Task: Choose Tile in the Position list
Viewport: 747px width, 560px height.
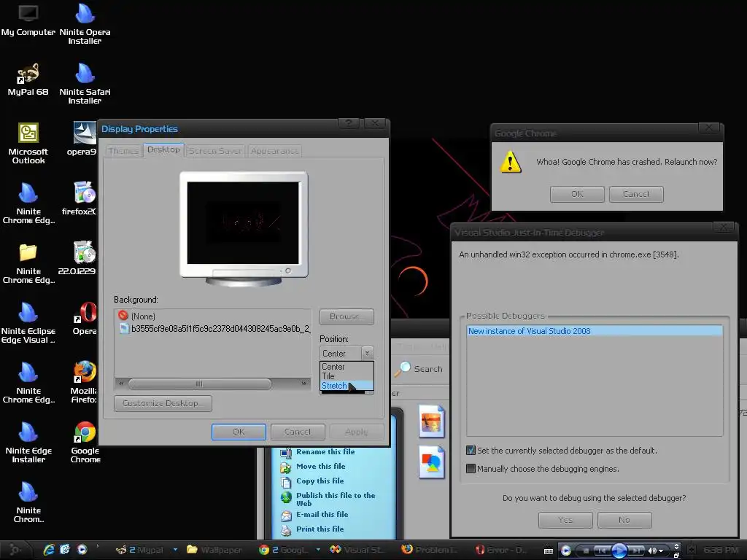Action: tap(347, 376)
